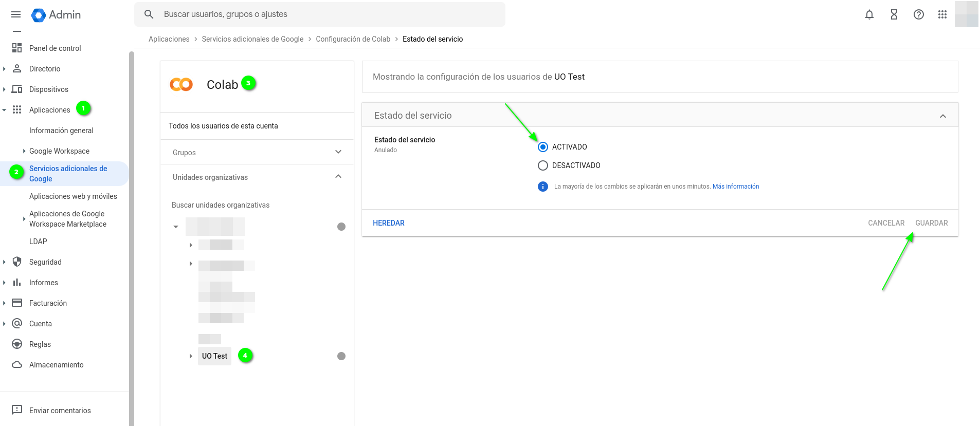
Task: Click the HEREDAR button
Action: click(389, 223)
